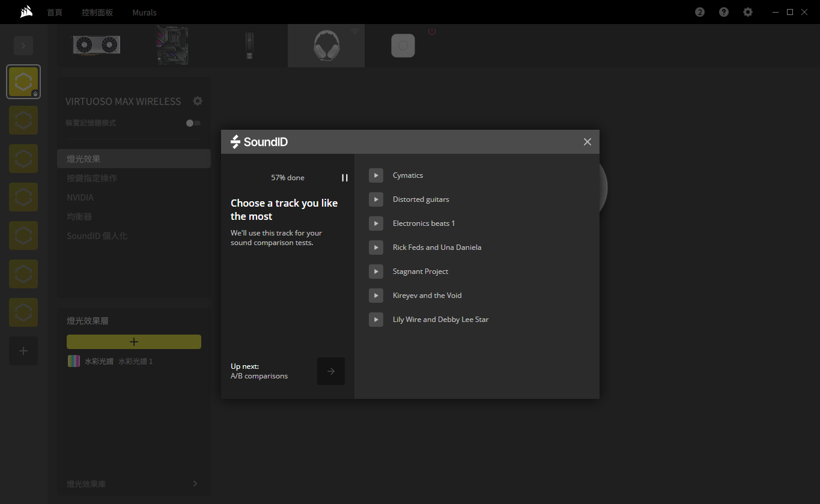Click the headset wireless signal icon
This screenshot has width=820, height=504.
pos(355,31)
